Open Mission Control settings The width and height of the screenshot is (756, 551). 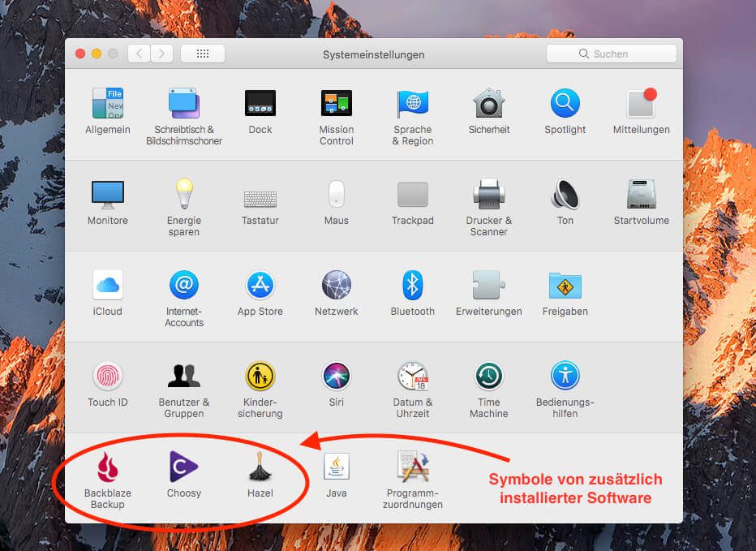pyautogui.click(x=337, y=103)
